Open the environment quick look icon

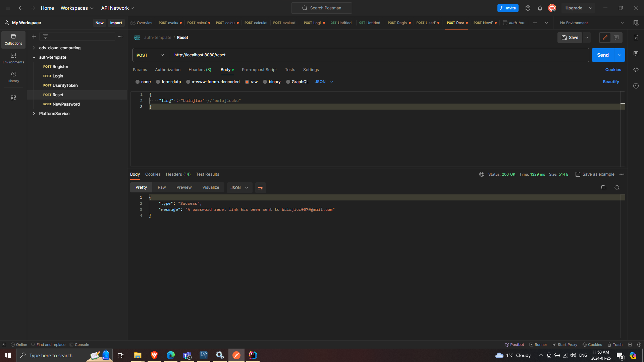(636, 23)
